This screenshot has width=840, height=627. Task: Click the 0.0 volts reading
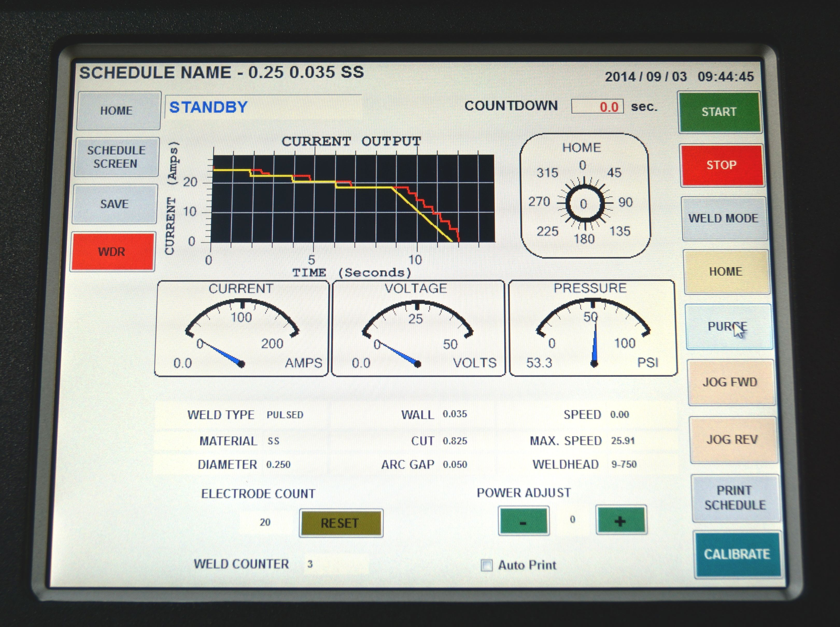[361, 363]
